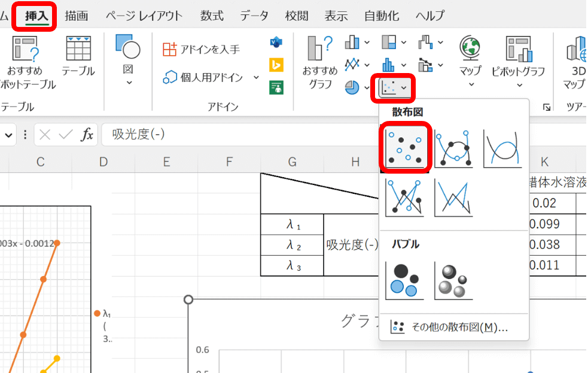Click the おすすめピボットテーブル icon
This screenshot has height=373, width=588.
click(26, 48)
